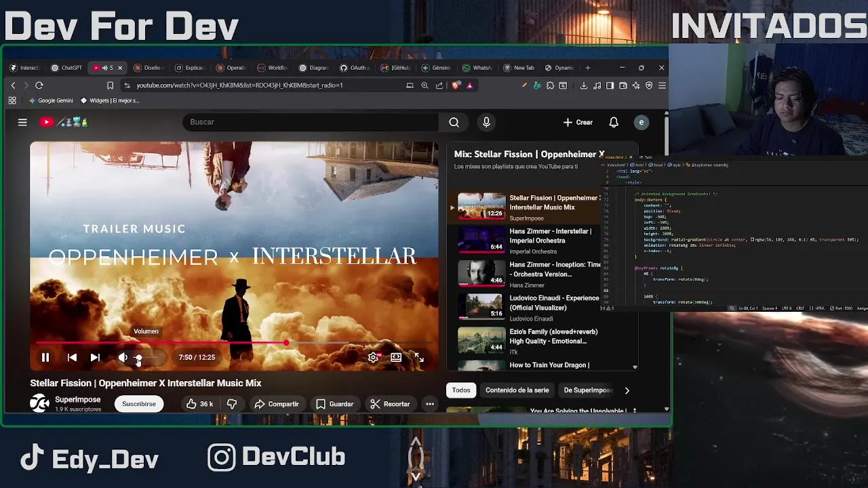
Task: Select De SuperImpose filter chip
Action: 587,390
